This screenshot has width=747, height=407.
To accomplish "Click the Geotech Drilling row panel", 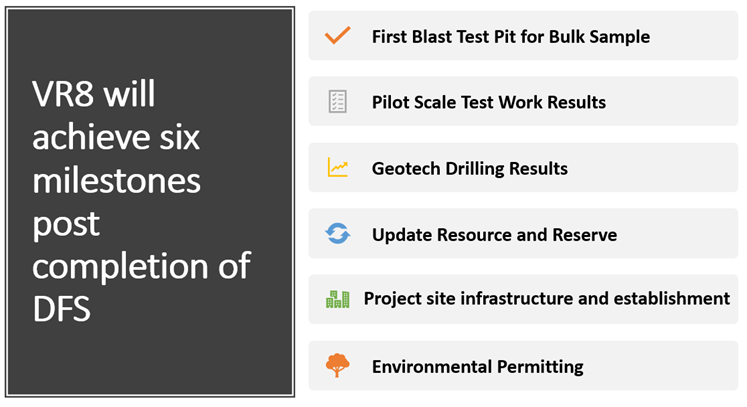I will coord(523,168).
